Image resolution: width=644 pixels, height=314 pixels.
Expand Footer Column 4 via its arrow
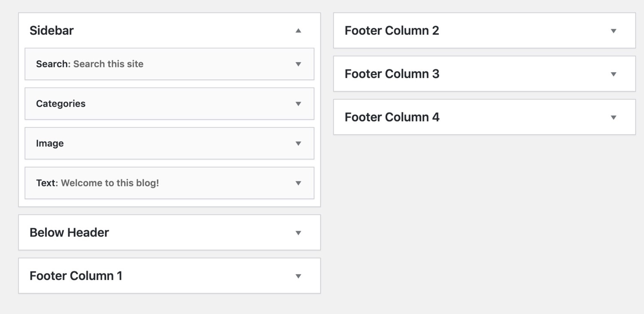(x=614, y=117)
